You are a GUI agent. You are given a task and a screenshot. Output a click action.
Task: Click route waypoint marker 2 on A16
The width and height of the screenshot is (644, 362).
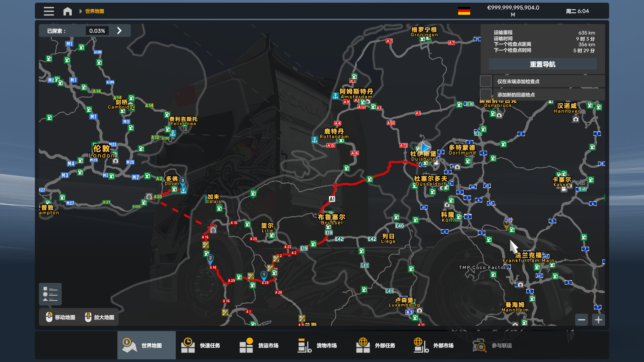[210, 259]
